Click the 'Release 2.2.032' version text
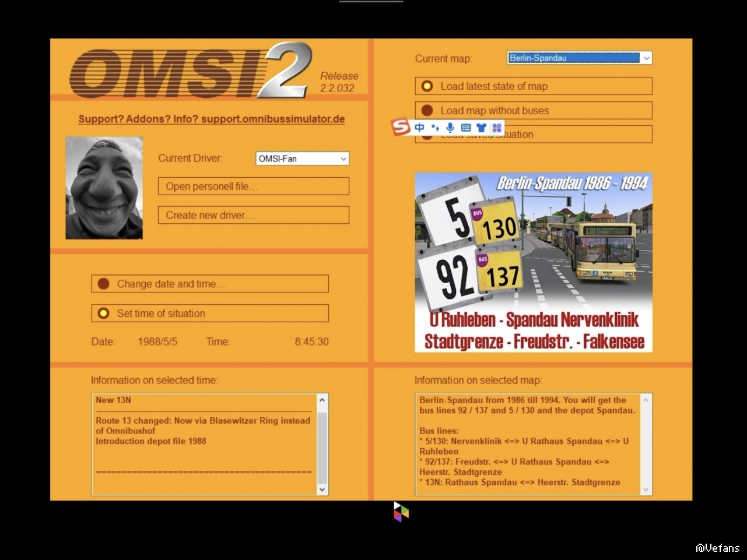This screenshot has height=560, width=747. [x=339, y=82]
